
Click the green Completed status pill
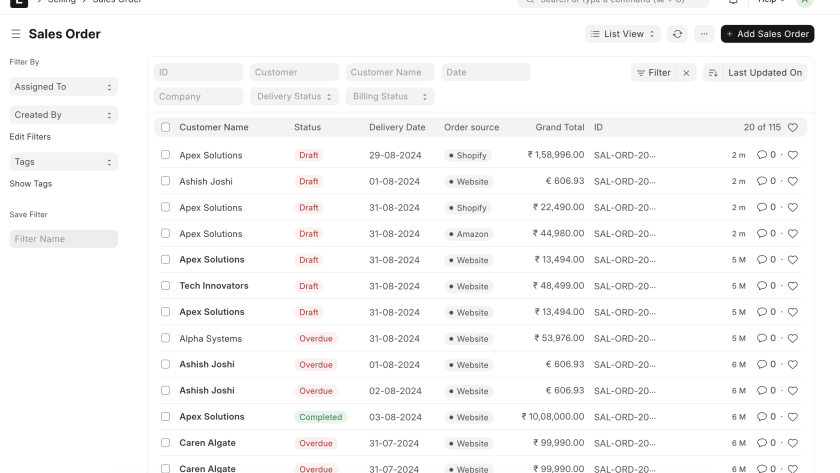point(320,417)
